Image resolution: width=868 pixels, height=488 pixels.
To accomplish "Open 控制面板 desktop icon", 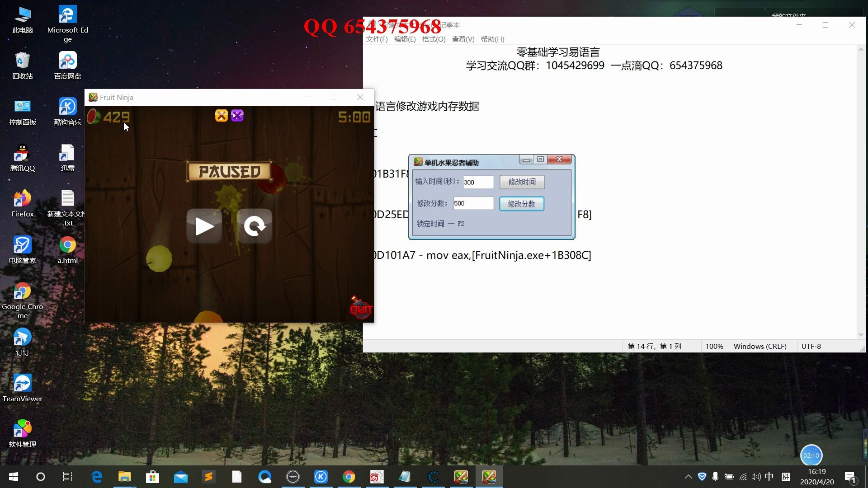I will coord(22,112).
